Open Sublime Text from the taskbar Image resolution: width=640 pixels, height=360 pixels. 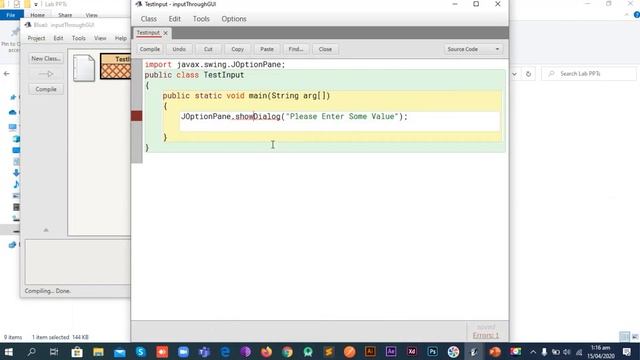329,351
